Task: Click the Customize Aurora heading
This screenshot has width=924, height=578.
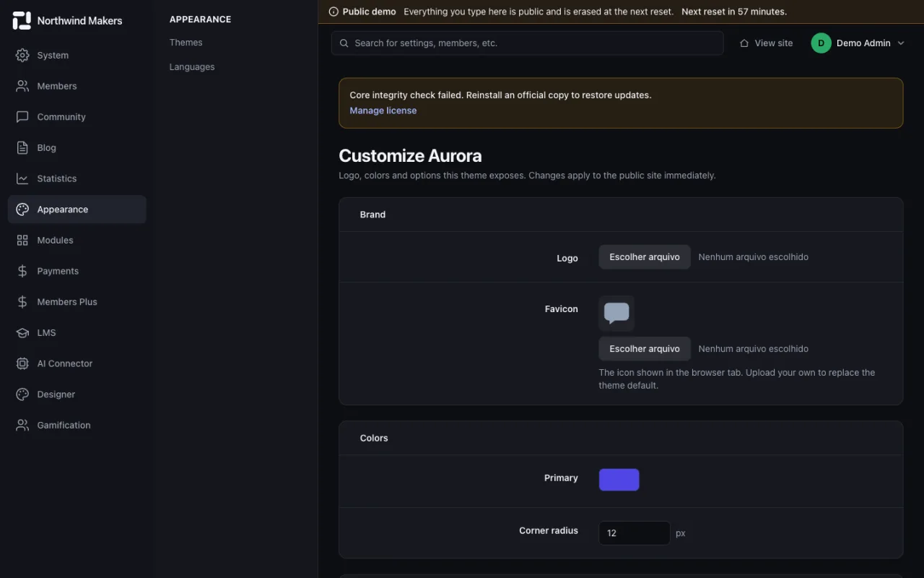Action: click(410, 156)
